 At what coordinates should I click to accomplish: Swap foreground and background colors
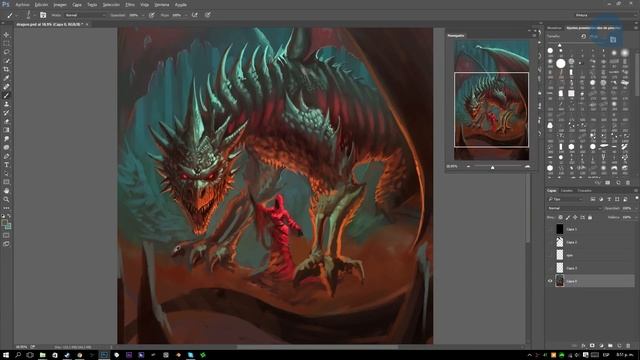[9, 216]
